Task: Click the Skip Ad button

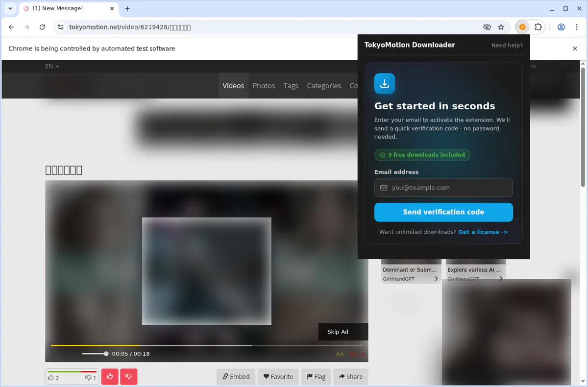Action: [x=343, y=332]
